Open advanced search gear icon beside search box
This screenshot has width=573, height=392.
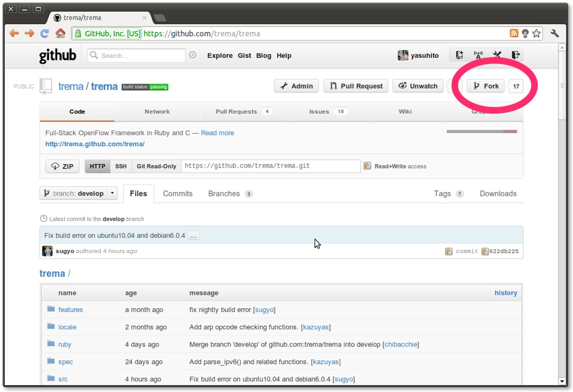[193, 55]
